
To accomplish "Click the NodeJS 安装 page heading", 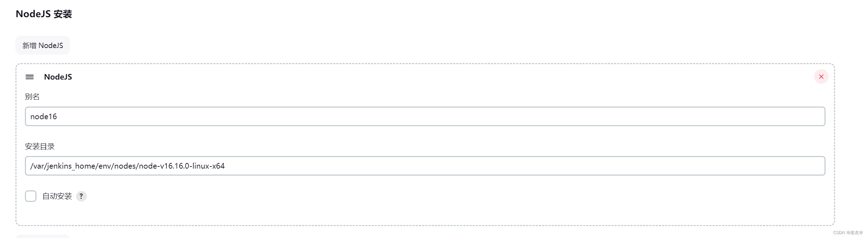I will point(44,14).
